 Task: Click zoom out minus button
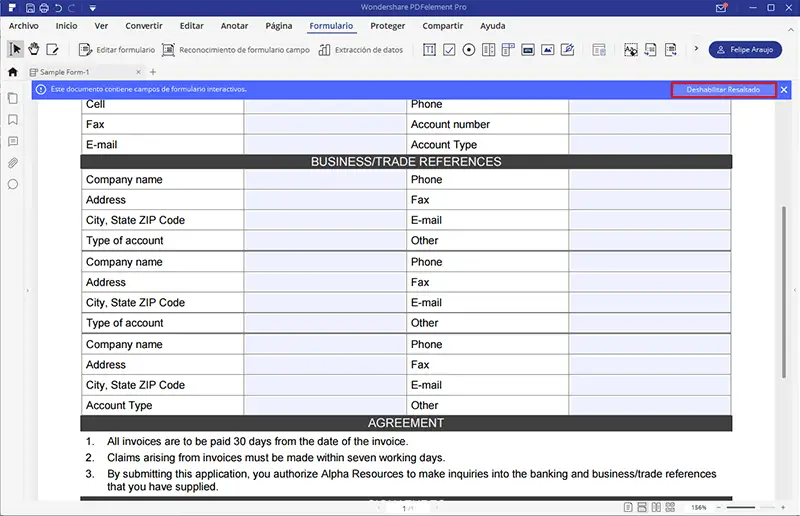[x=718, y=507]
